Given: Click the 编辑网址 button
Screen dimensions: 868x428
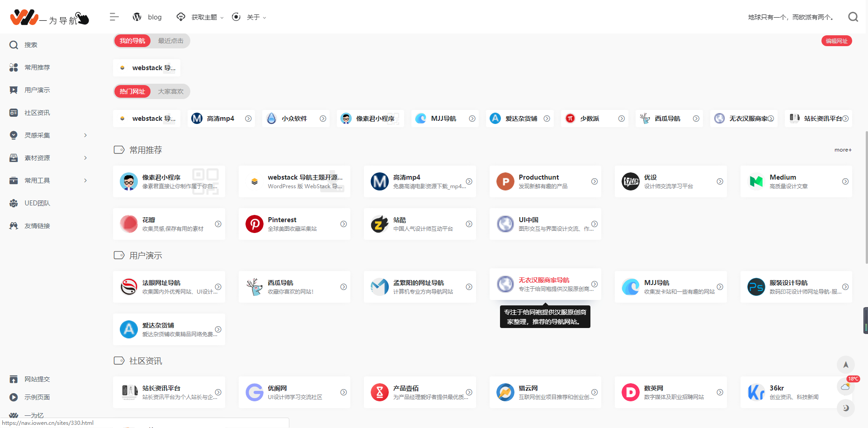Looking at the screenshot, I should (836, 41).
